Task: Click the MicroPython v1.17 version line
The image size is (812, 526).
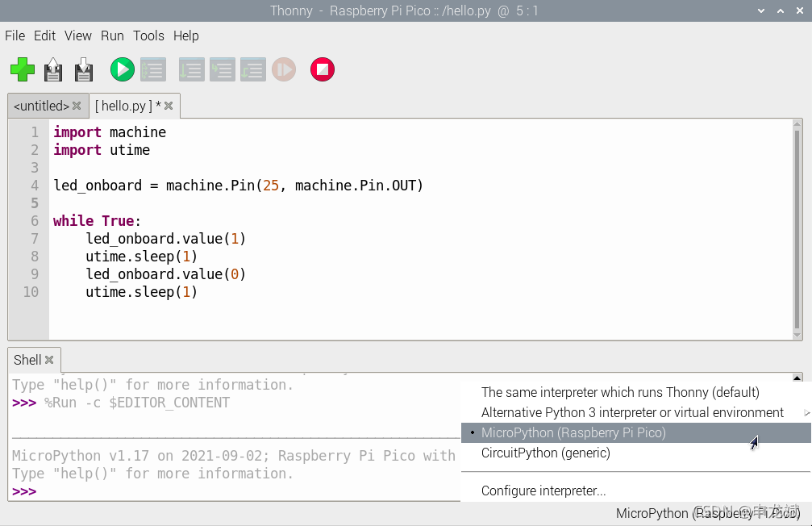Action: (234, 456)
